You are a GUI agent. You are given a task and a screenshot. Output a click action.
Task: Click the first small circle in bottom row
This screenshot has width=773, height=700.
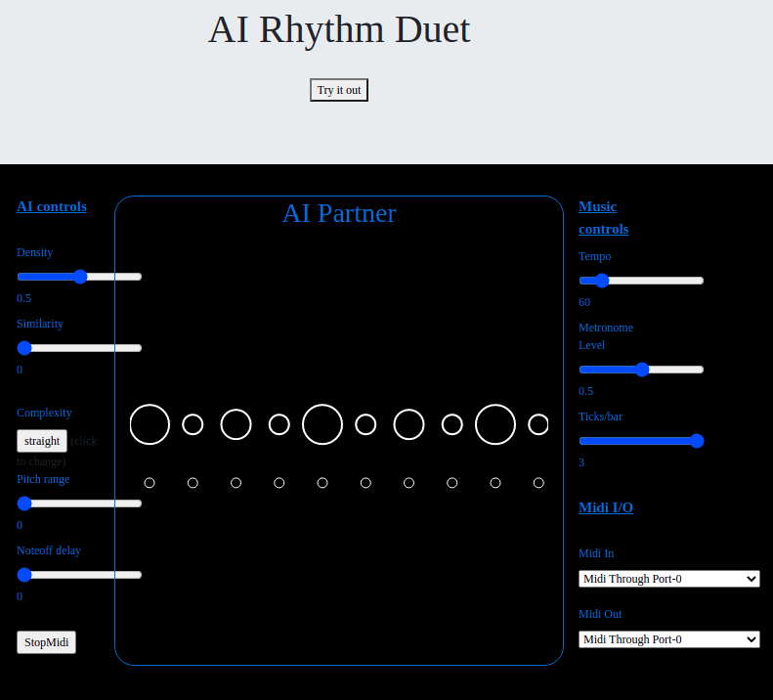(150, 483)
